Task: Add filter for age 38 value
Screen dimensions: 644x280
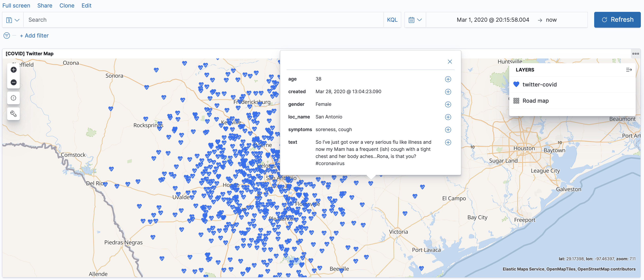Action: [x=448, y=79]
